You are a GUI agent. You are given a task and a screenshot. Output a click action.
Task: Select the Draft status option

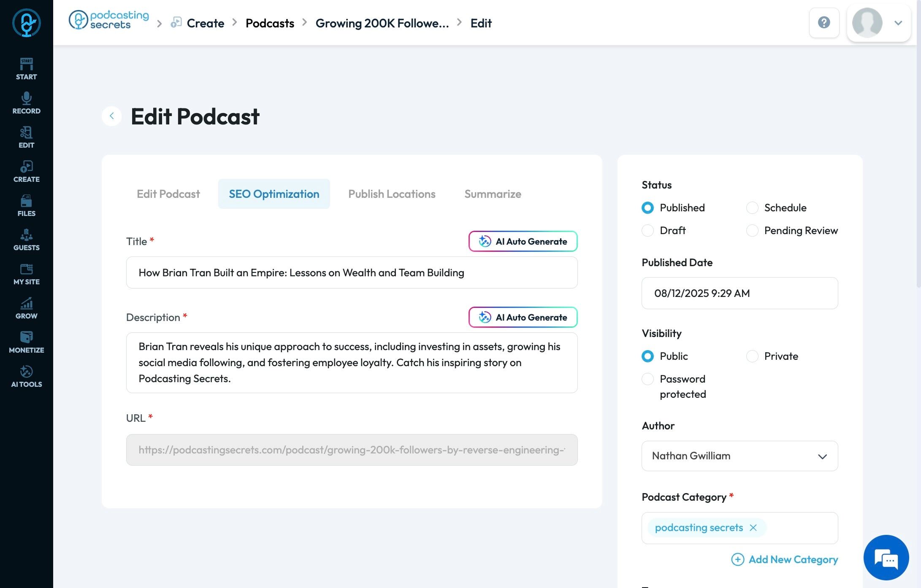[x=648, y=230]
